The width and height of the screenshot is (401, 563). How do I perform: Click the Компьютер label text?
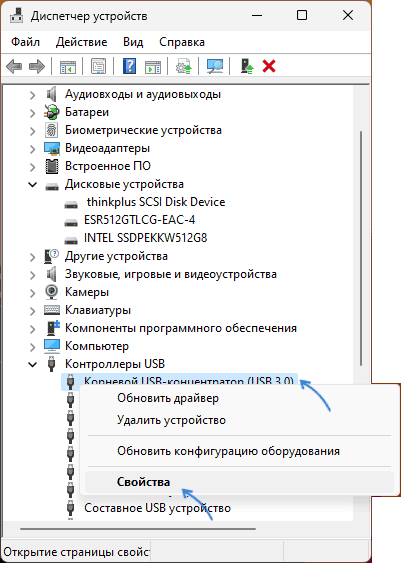click(97, 346)
